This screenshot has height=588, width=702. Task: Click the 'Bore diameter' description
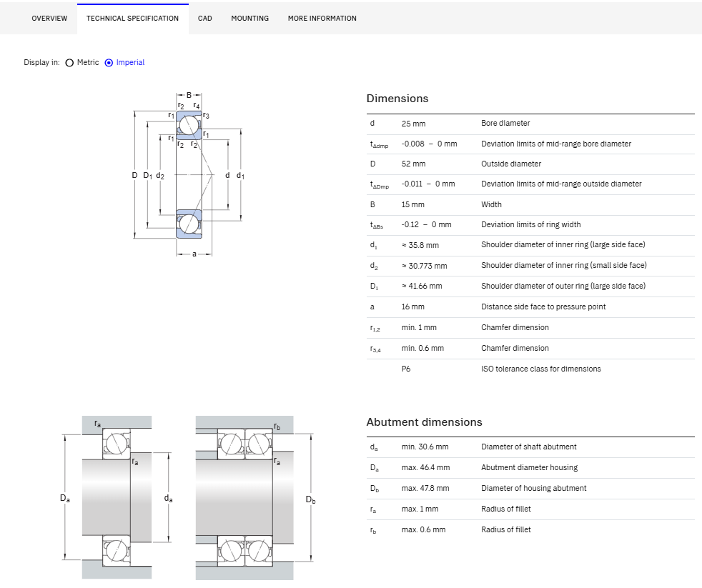pos(505,123)
